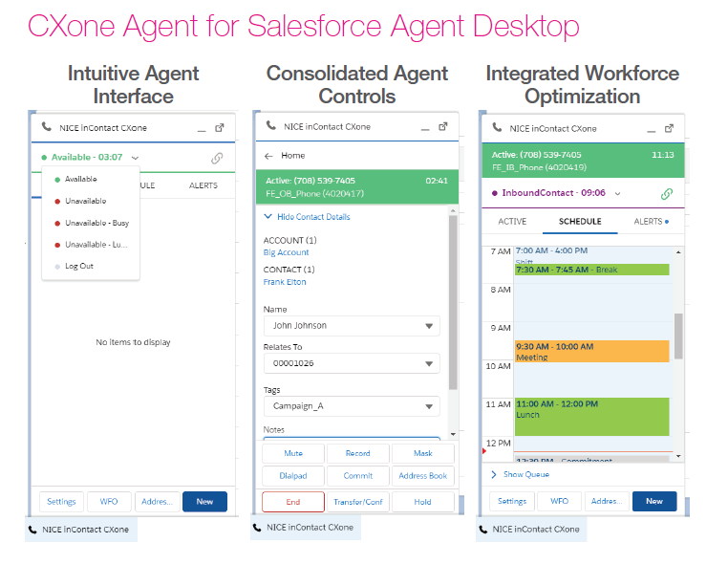Image resolution: width=728 pixels, height=564 pixels.
Task: Click active call banner in middle panel
Action: [x=357, y=186]
